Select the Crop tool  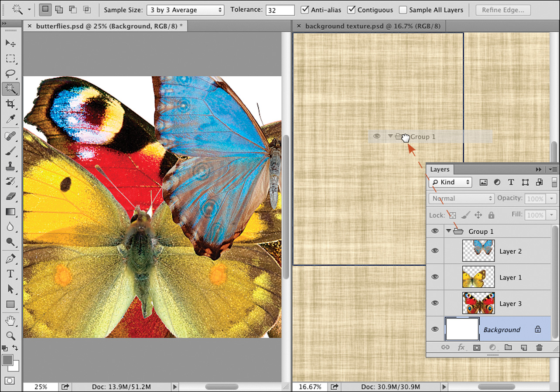[x=10, y=104]
